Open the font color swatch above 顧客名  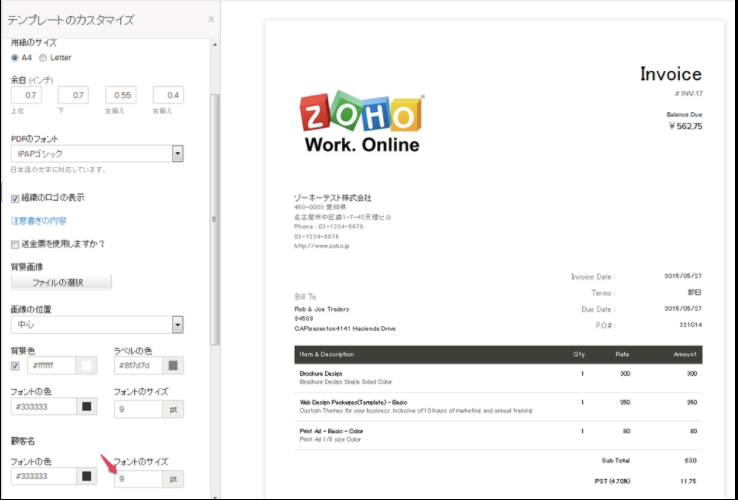point(87,406)
